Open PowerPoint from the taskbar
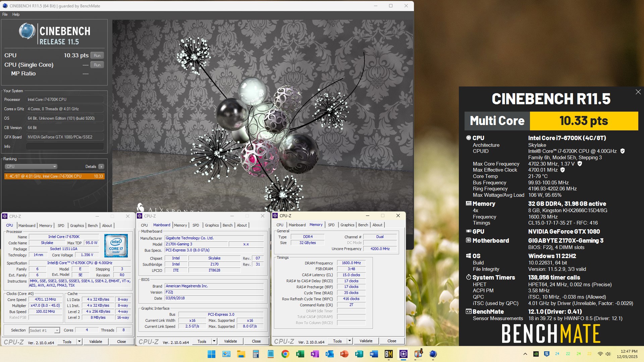This screenshot has width=644, height=362. click(344, 354)
